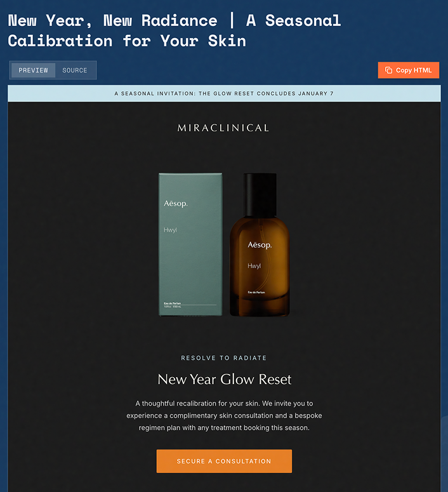Screen dimensions: 448x492
Task: Click the green Aesop box image
Action: click(190, 244)
